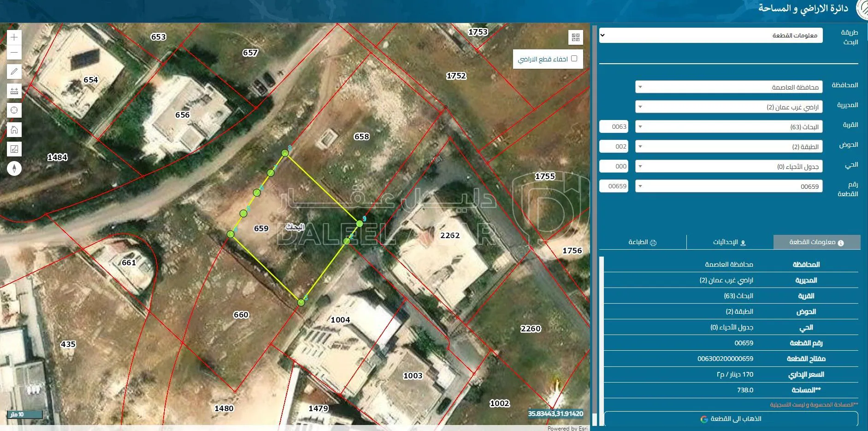Zoom in on the map

14,37
